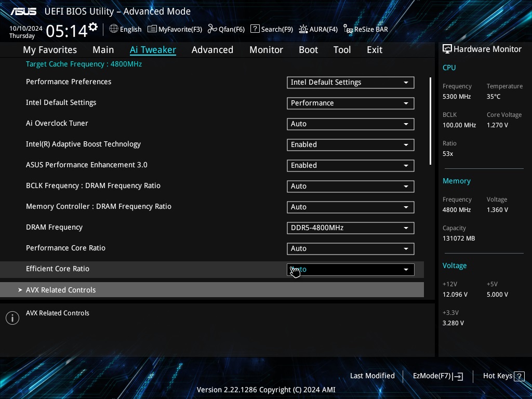
Task: Open Search(F9) question mark icon
Action: point(255,29)
